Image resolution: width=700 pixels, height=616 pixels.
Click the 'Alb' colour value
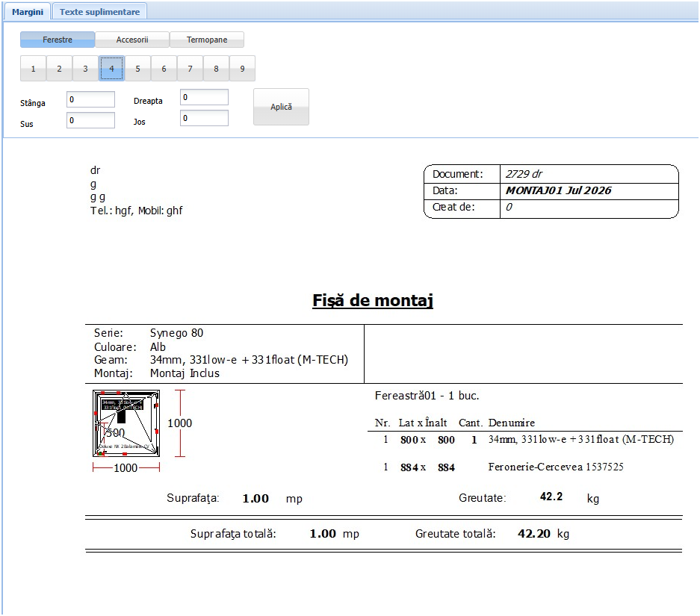[x=158, y=347]
